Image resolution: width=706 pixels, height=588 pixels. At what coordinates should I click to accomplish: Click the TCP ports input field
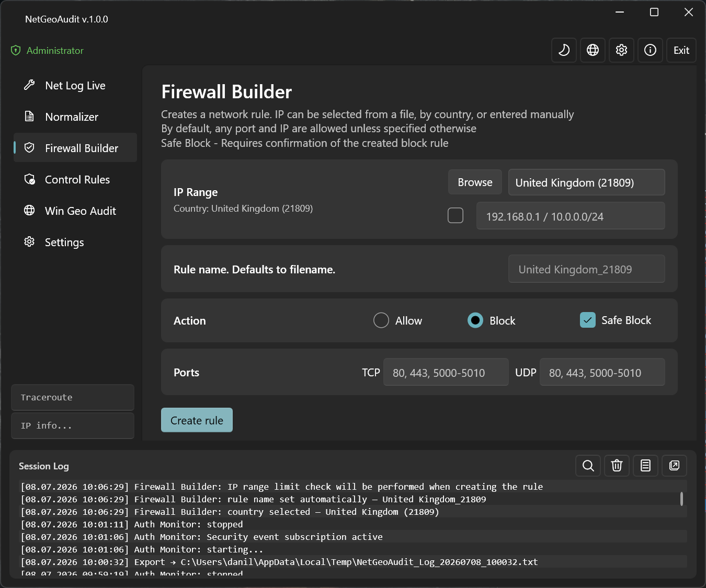(x=446, y=372)
